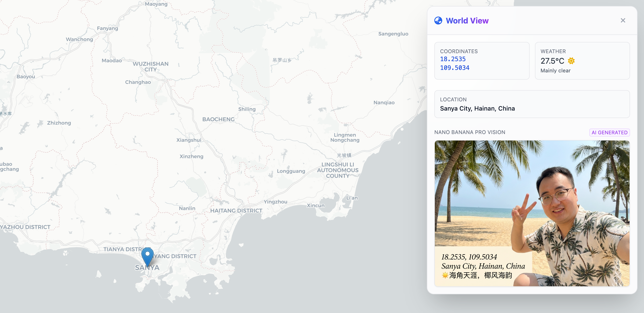Click the sun weather icon

click(571, 61)
